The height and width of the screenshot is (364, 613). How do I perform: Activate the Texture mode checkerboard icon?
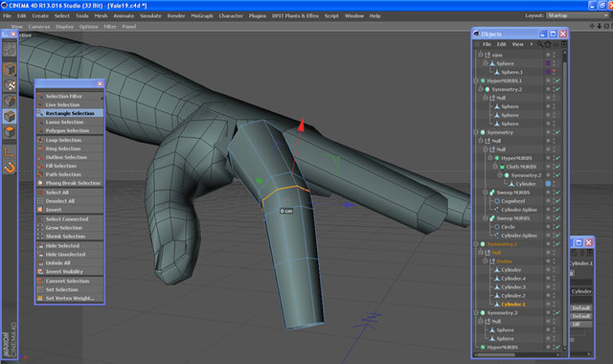pyautogui.click(x=10, y=85)
